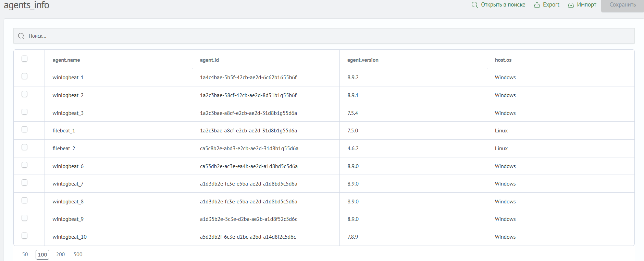The image size is (644, 261).
Task: Click magnifier icon beside Открыть в поиске
Action: pyautogui.click(x=474, y=5)
